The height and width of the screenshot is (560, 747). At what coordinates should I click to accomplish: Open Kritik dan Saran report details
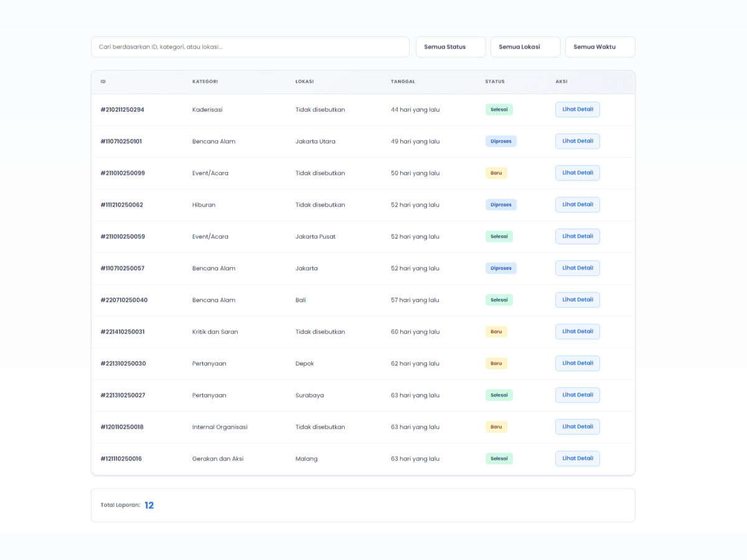577,332
